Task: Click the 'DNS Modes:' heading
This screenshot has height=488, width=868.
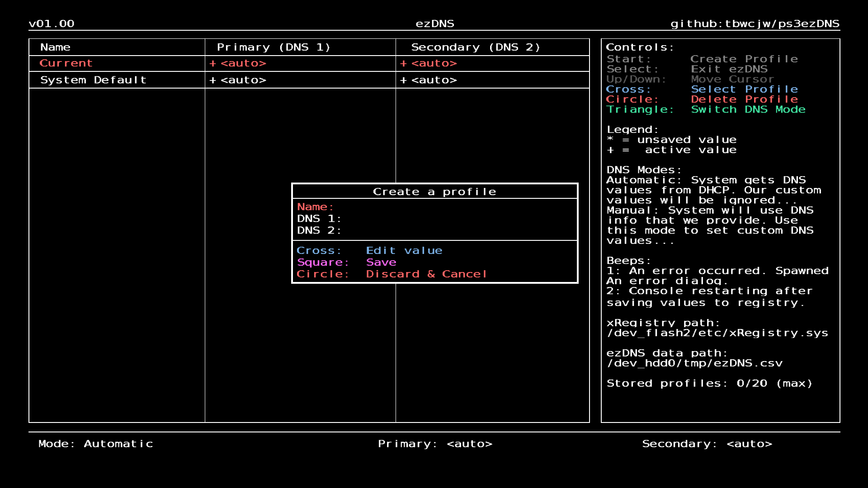Action: click(x=644, y=170)
